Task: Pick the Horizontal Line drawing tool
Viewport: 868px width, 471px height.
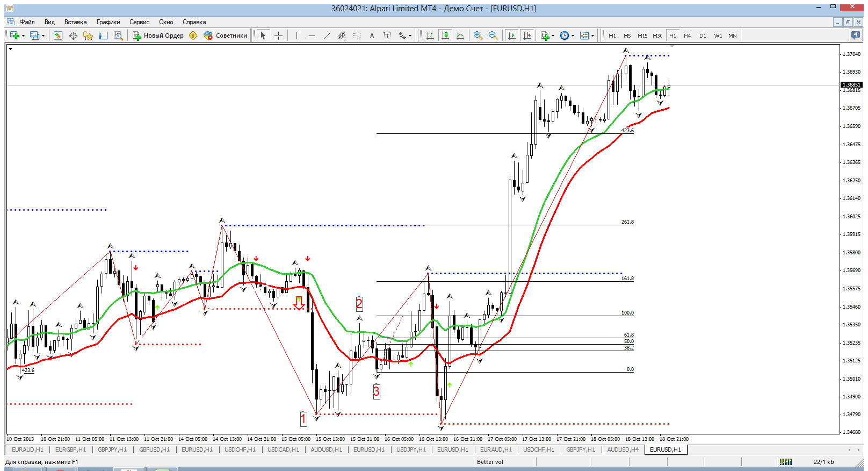Action: coord(312,35)
